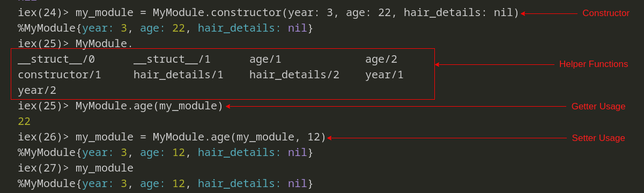Viewport: 644px width, 193px height.
Task: Select the constructor/1 completion entry
Action: click(60, 75)
